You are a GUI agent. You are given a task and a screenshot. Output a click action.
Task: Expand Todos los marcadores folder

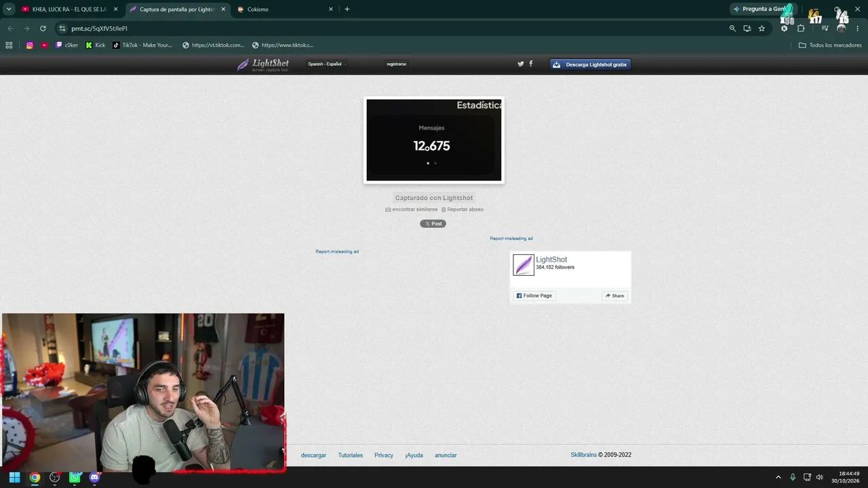click(830, 45)
